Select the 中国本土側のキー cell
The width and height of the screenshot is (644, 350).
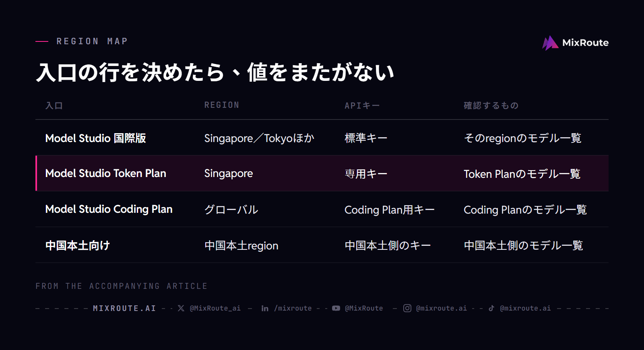(x=388, y=245)
